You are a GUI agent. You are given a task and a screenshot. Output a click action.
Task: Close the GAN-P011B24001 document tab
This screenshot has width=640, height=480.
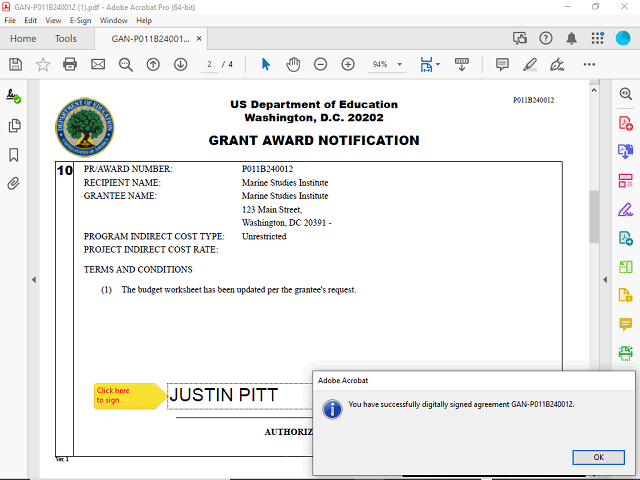(199, 39)
